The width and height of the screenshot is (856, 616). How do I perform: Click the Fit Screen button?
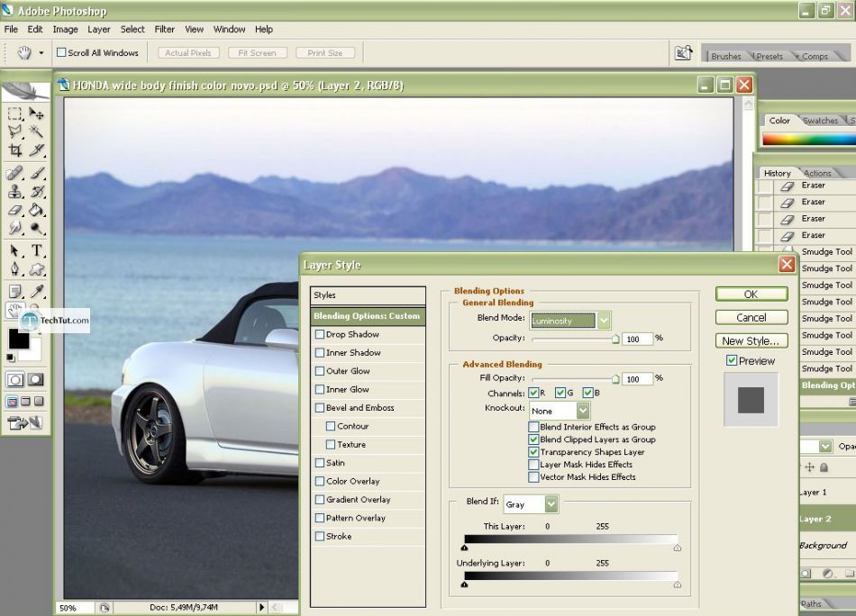pos(257,53)
